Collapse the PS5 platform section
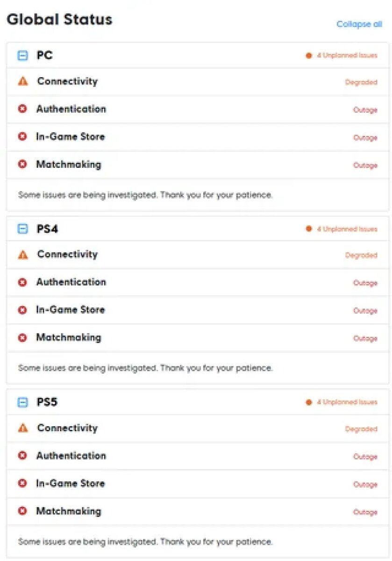 point(23,403)
